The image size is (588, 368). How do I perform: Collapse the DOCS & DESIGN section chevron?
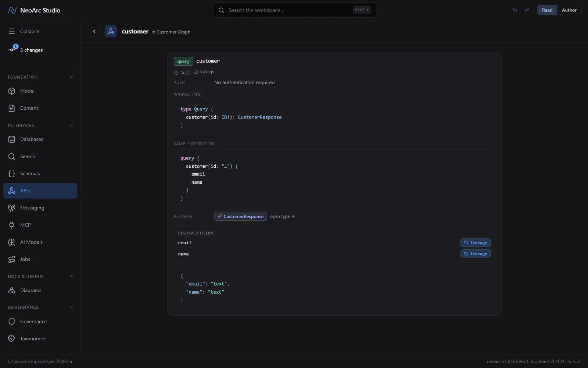(x=72, y=276)
